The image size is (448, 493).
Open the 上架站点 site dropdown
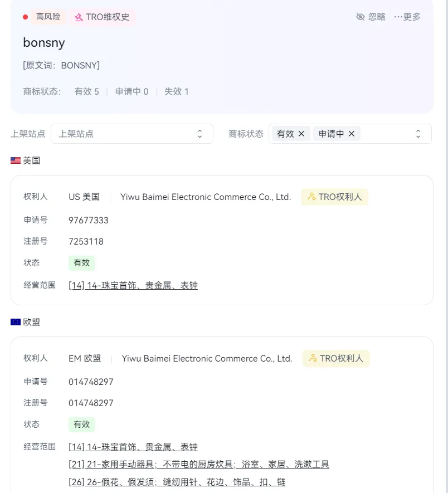click(132, 134)
